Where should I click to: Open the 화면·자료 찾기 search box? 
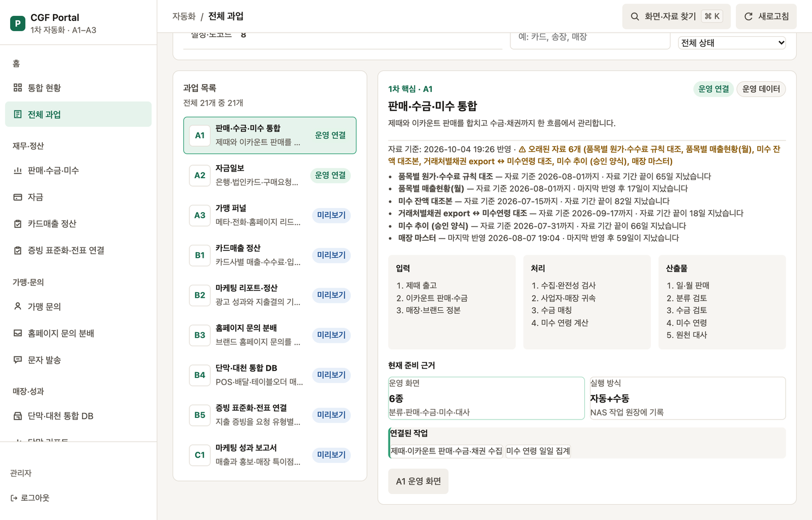[677, 16]
